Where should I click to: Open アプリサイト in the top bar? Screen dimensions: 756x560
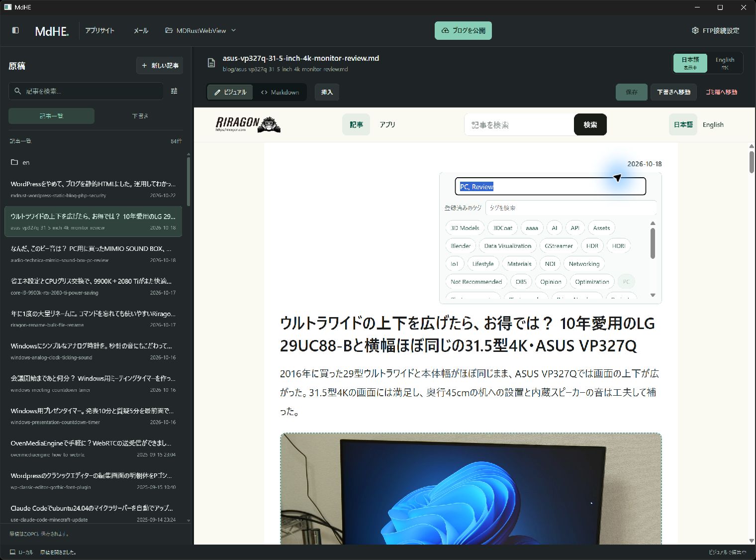pos(99,30)
